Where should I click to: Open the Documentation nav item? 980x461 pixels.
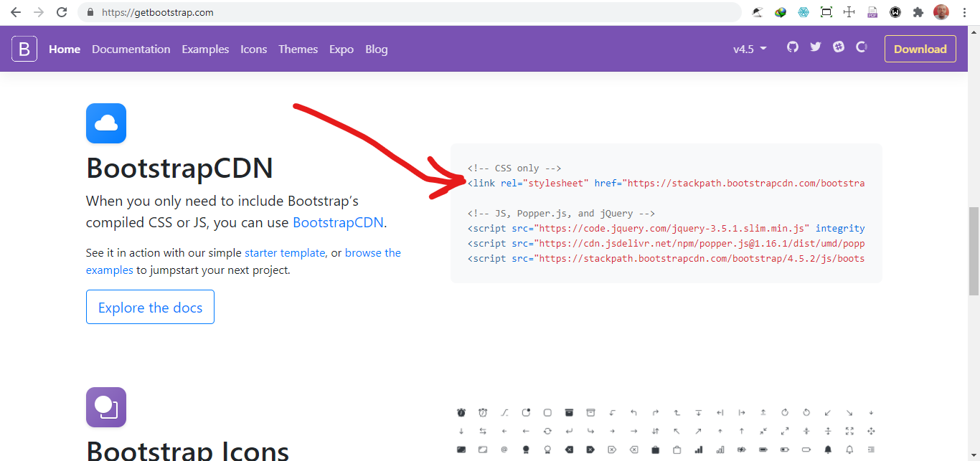[131, 49]
